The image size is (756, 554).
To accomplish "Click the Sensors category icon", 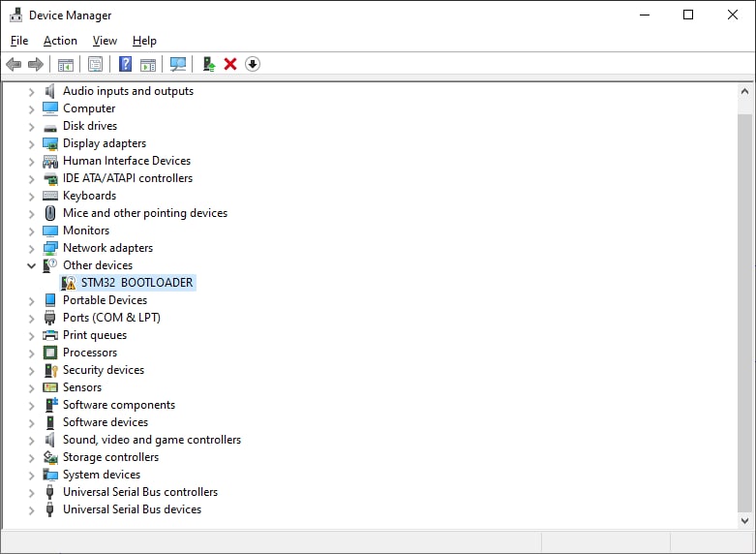I will (x=50, y=387).
